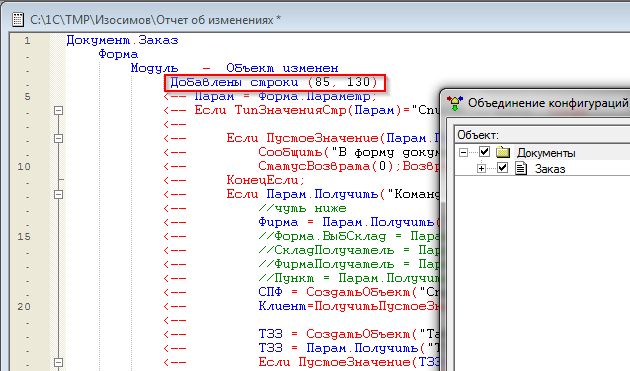
Task: Click line number 1 in the gutter
Action: [x=27, y=41]
